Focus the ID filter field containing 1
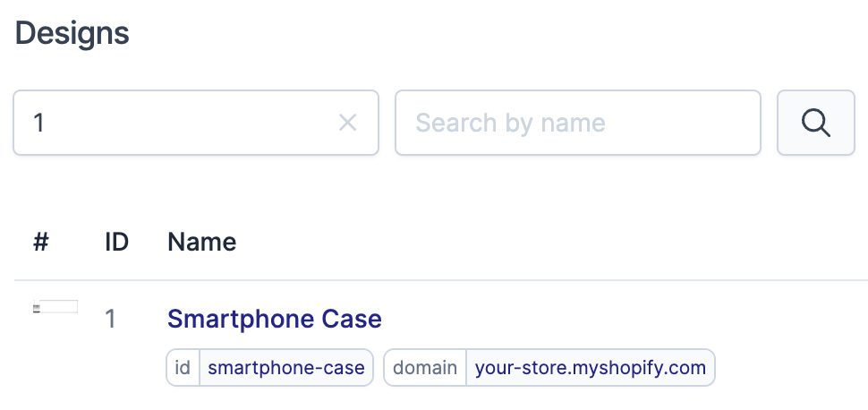 pos(179,123)
